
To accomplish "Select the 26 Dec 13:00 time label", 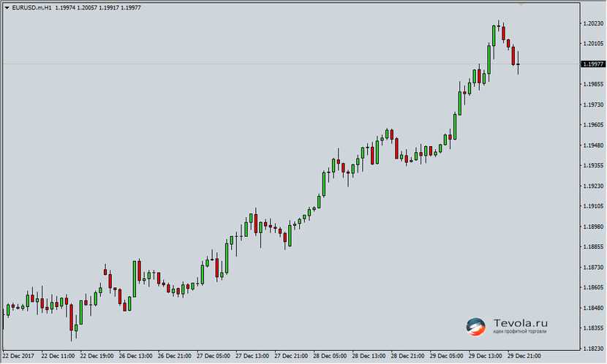I will pyautogui.click(x=137, y=356).
